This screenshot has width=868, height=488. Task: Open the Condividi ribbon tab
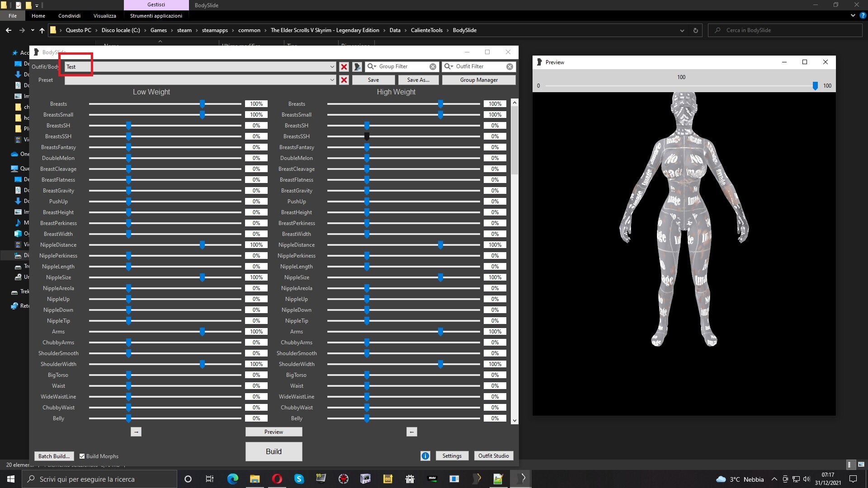[69, 16]
